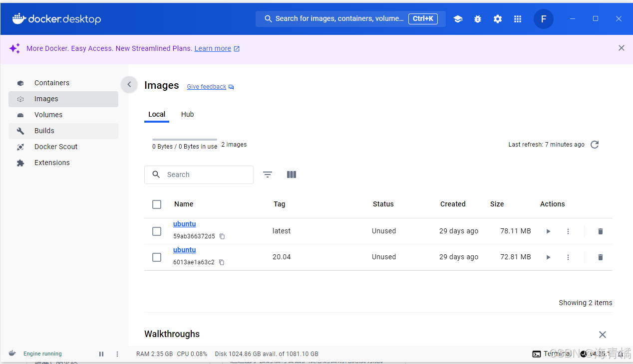Screen dimensions: 633x364
Task: Click the whale icon in status bar
Action: click(12, 354)
